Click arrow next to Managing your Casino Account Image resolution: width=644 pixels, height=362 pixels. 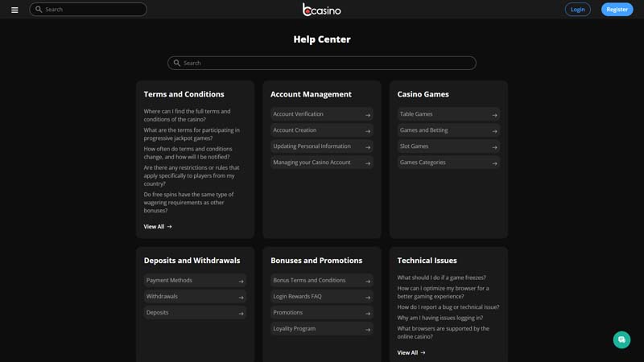click(x=368, y=163)
